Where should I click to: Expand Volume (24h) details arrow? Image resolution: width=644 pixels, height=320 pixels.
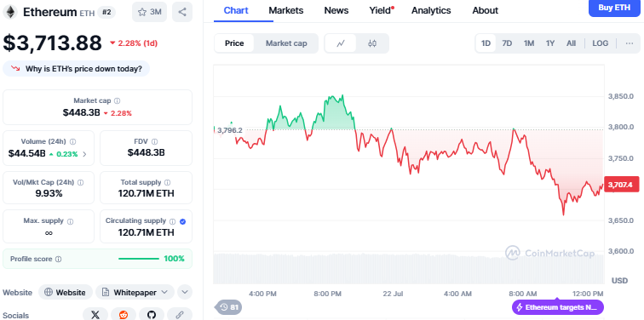pos(84,154)
